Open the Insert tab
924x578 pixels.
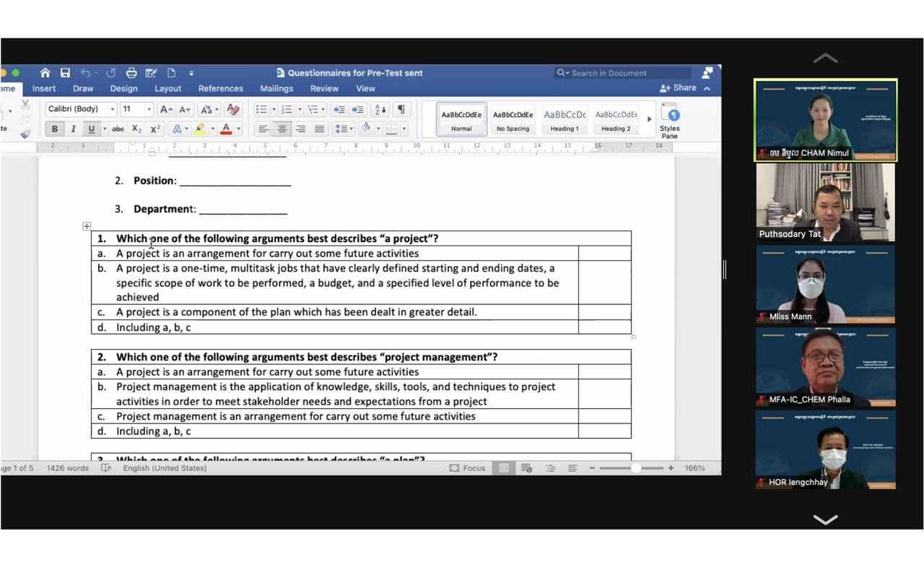click(44, 88)
